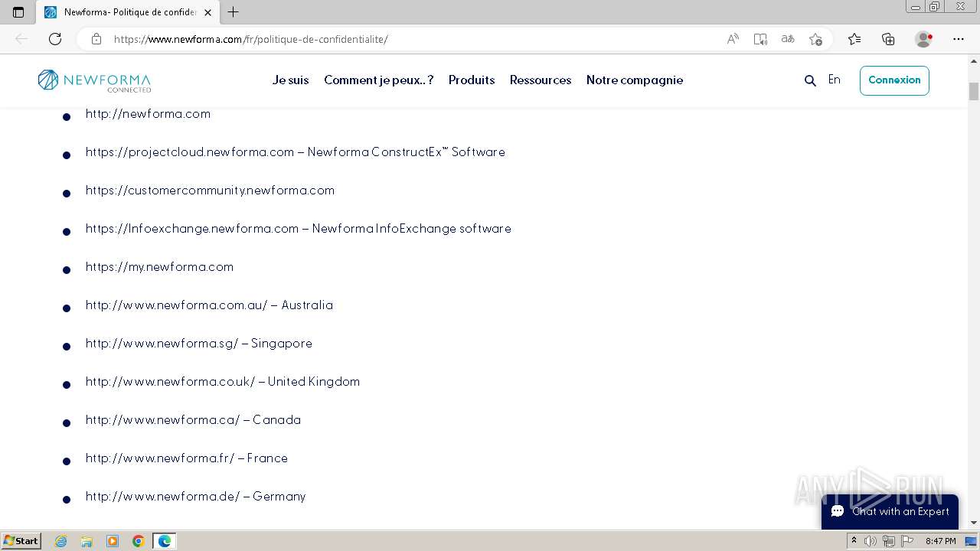Click the newforma.sg Singapore line
This screenshot has height=551, width=980.
199,344
